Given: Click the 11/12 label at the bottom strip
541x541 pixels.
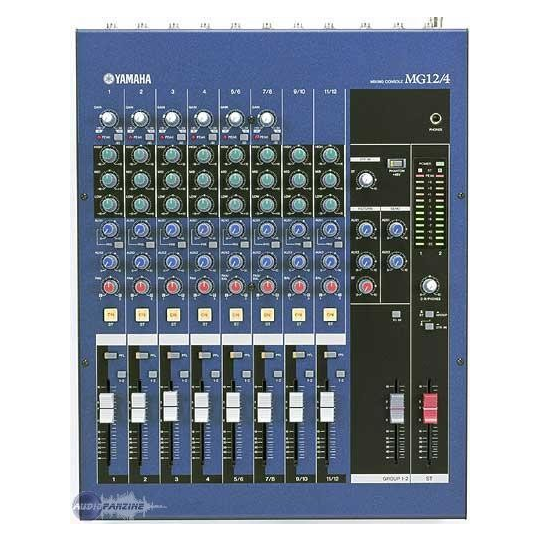Looking at the screenshot, I should [332, 479].
